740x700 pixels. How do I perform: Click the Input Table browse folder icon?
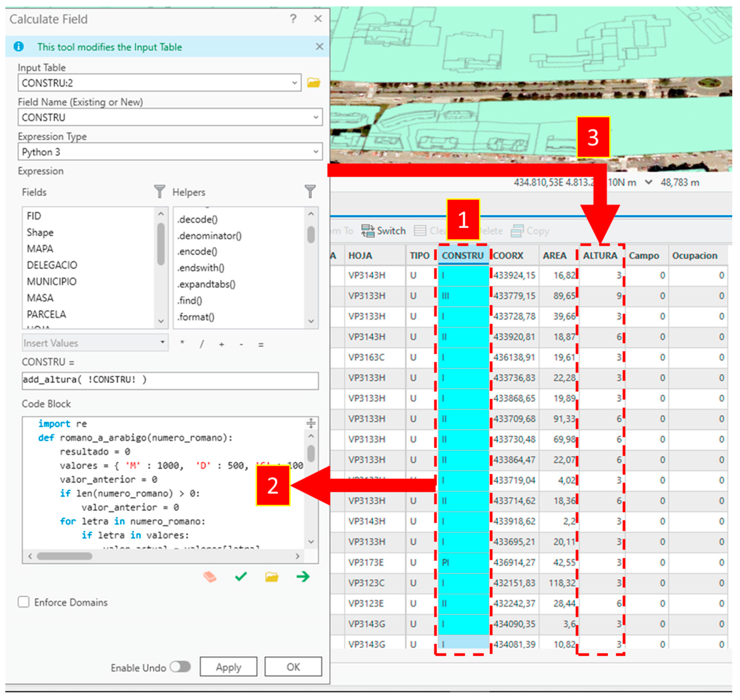[x=314, y=82]
